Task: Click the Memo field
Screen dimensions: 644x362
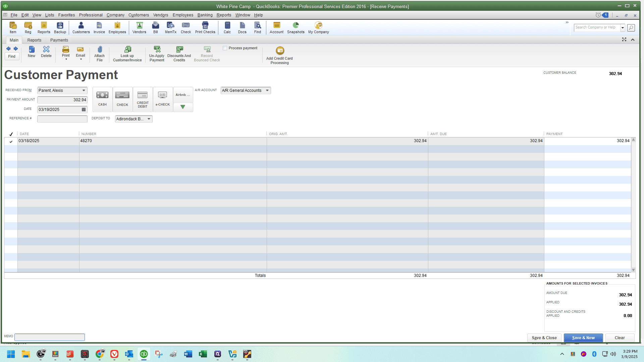Action: 50,337
